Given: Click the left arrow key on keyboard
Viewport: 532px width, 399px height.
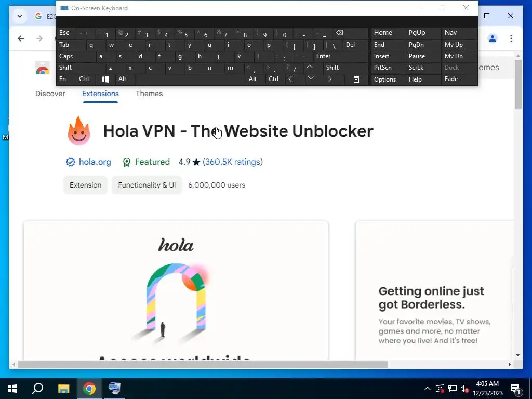Looking at the screenshot, I should 291,79.
